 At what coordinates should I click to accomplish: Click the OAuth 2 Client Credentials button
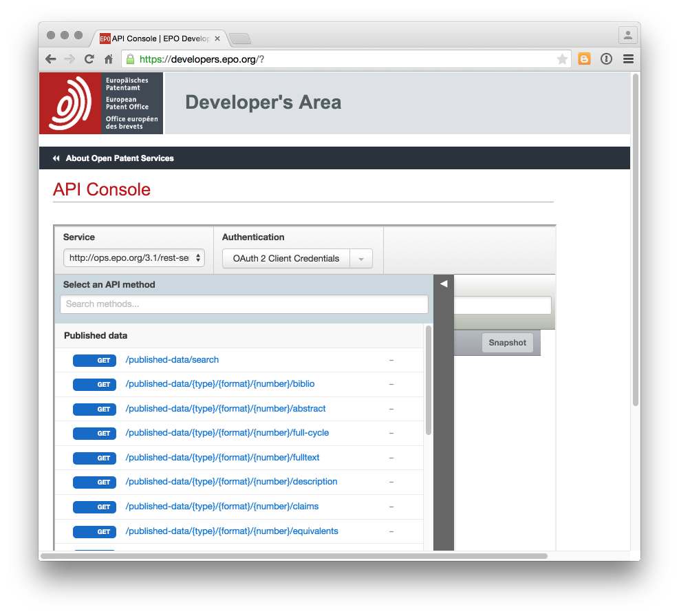(285, 259)
